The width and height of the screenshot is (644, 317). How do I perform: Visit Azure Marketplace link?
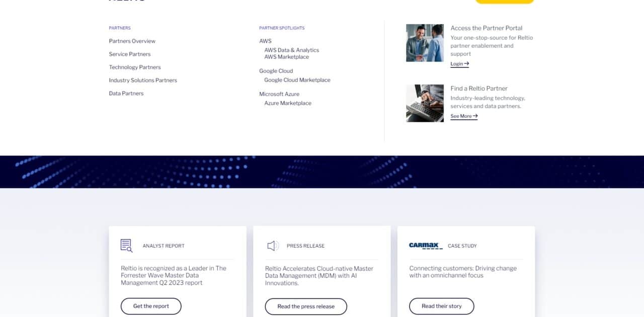coord(288,103)
